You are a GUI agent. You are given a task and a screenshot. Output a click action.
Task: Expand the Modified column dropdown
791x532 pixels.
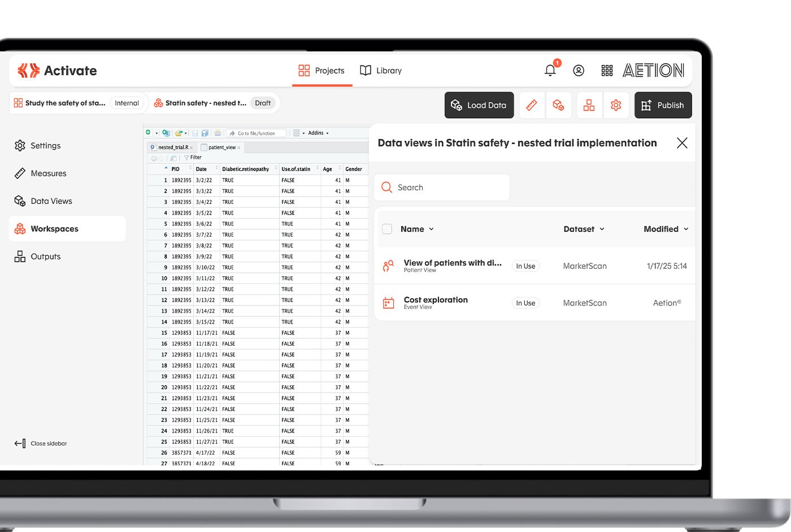pyautogui.click(x=665, y=229)
